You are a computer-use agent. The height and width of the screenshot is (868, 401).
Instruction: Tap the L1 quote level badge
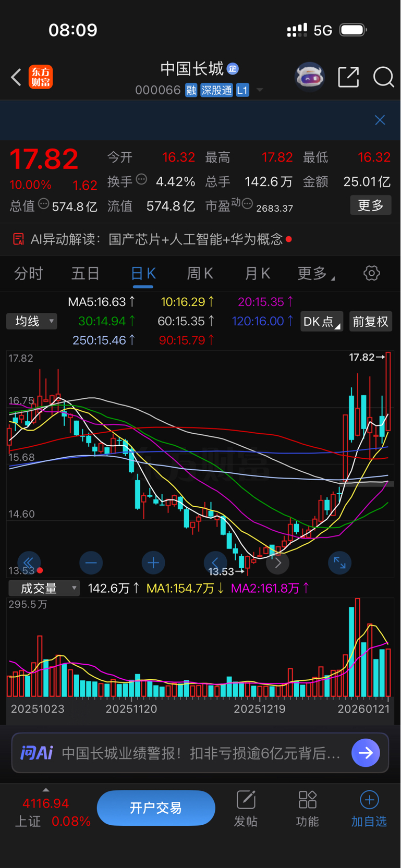[242, 90]
